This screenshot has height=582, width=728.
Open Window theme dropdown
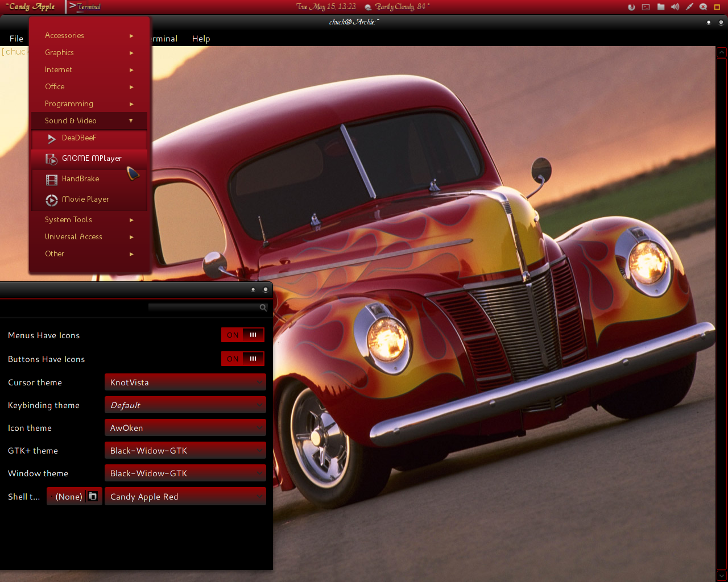click(185, 473)
